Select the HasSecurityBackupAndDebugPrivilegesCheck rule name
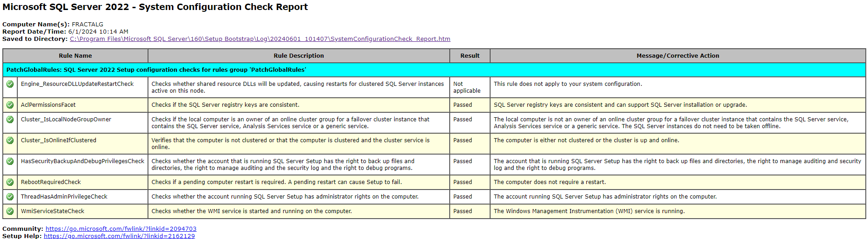Screen dimensions: 868x239 tap(83, 161)
